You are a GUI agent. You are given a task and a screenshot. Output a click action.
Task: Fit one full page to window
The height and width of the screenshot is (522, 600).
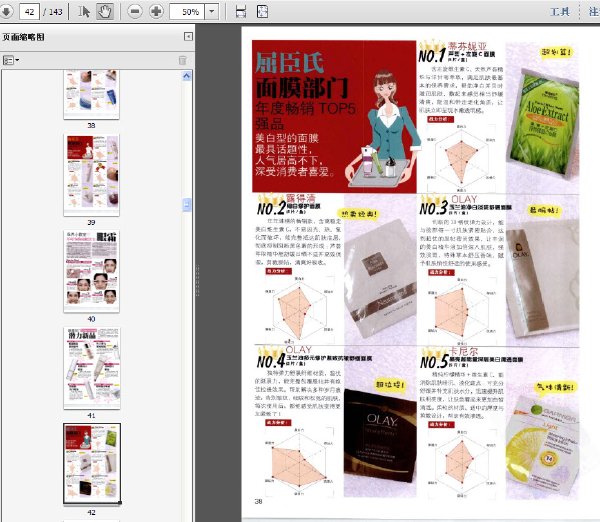(262, 11)
